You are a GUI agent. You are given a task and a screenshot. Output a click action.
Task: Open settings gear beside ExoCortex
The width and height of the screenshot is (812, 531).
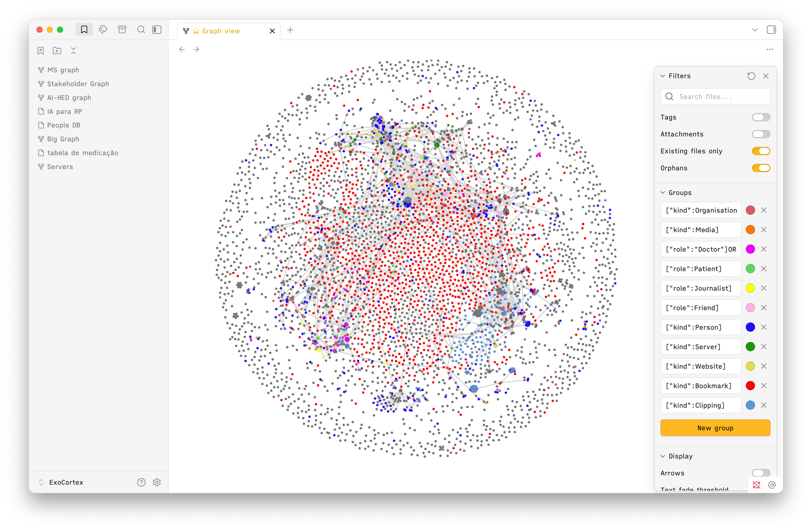[x=157, y=482]
